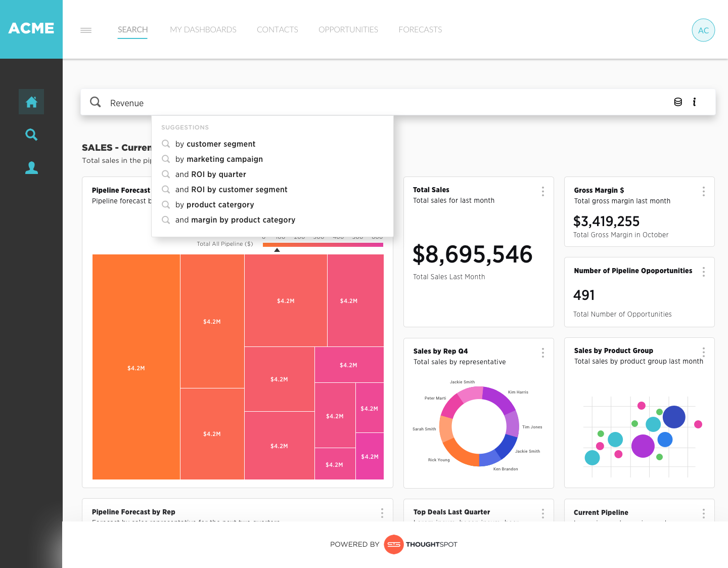This screenshot has height=568, width=728.
Task: Click the 'Current Pipeline' card title
Action: coord(601,512)
